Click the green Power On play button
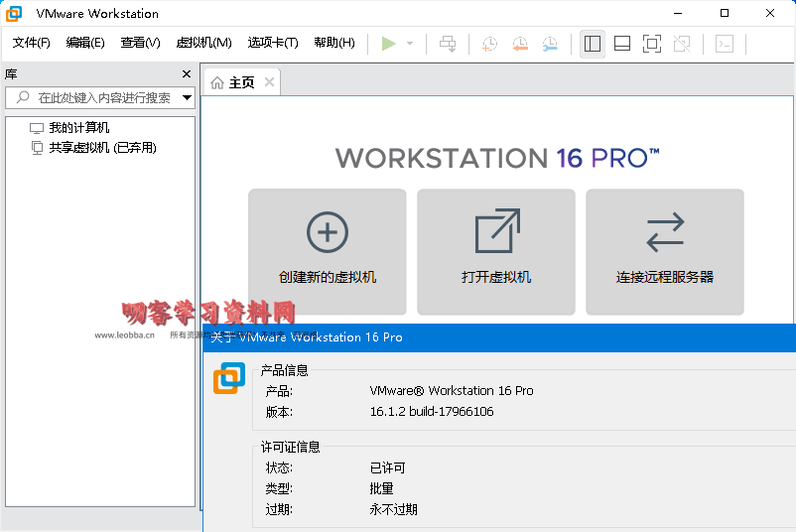 coord(388,44)
